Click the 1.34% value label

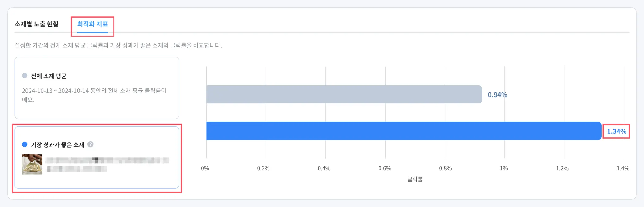click(616, 131)
